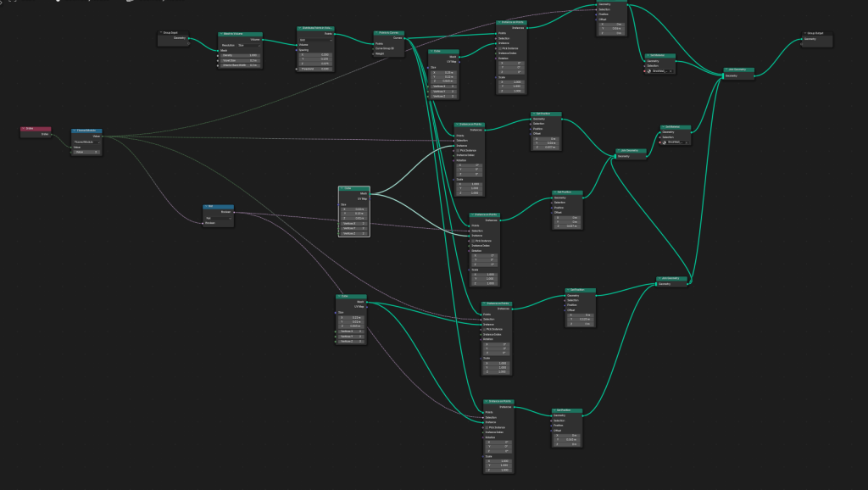Click the collapse arrow on Mesh to Volume node
Image resolution: width=868 pixels, height=490 pixels.
click(221, 34)
